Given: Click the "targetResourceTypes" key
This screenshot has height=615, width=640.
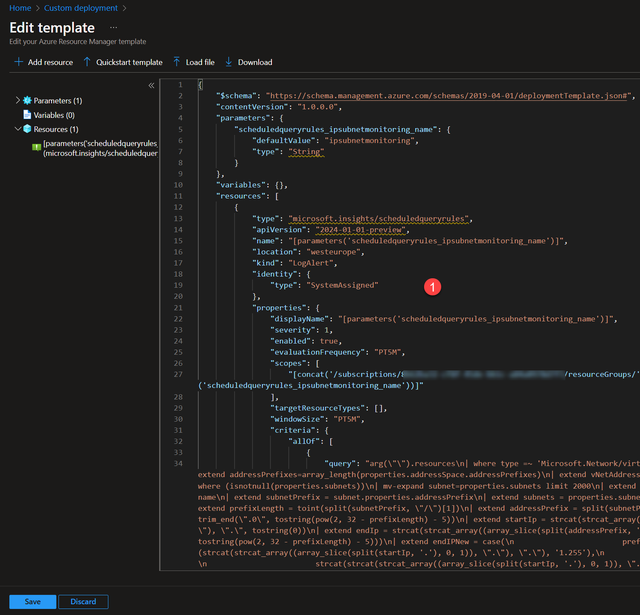Looking at the screenshot, I should pyautogui.click(x=318, y=408).
